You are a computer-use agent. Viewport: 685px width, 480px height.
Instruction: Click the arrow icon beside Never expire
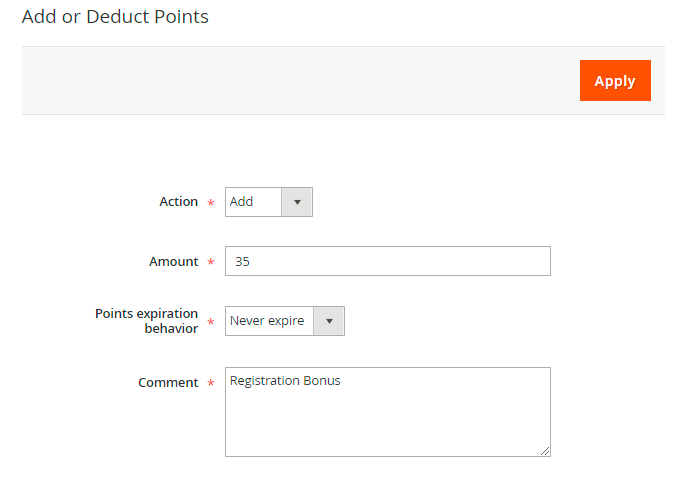329,321
